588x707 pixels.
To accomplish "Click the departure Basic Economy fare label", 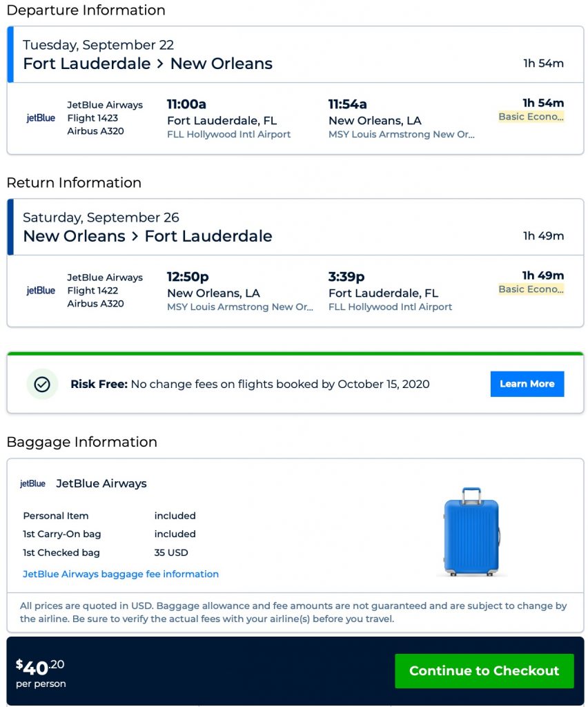I will coord(531,117).
